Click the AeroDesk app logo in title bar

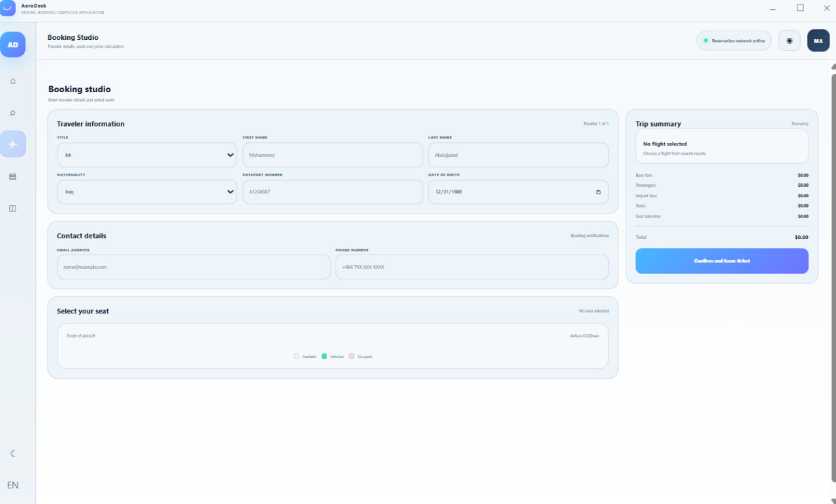8,8
